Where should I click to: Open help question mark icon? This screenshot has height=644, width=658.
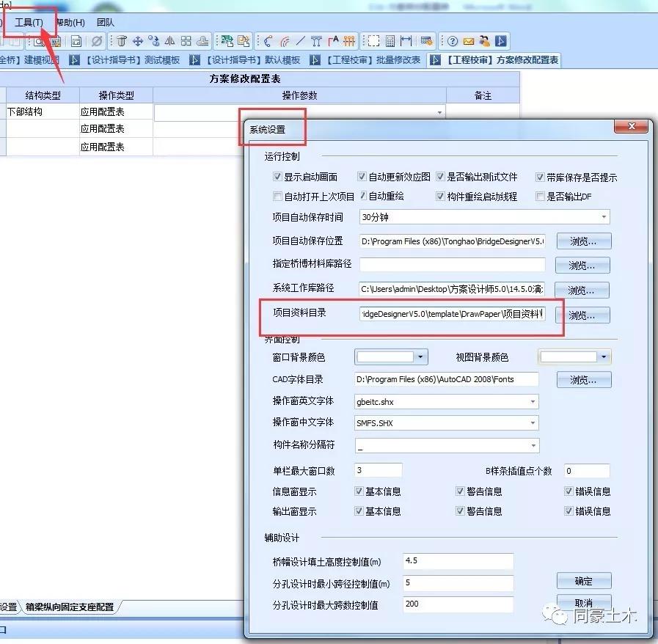(x=453, y=41)
